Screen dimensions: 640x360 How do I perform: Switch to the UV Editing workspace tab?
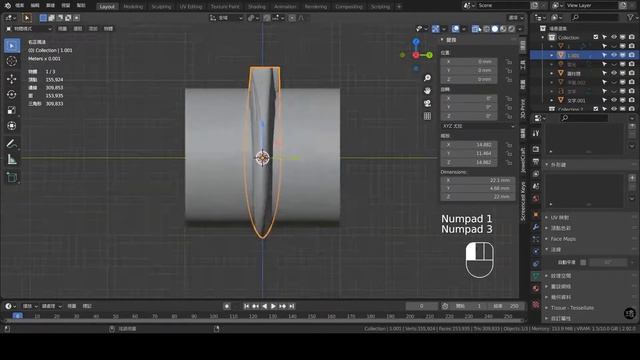tap(191, 7)
